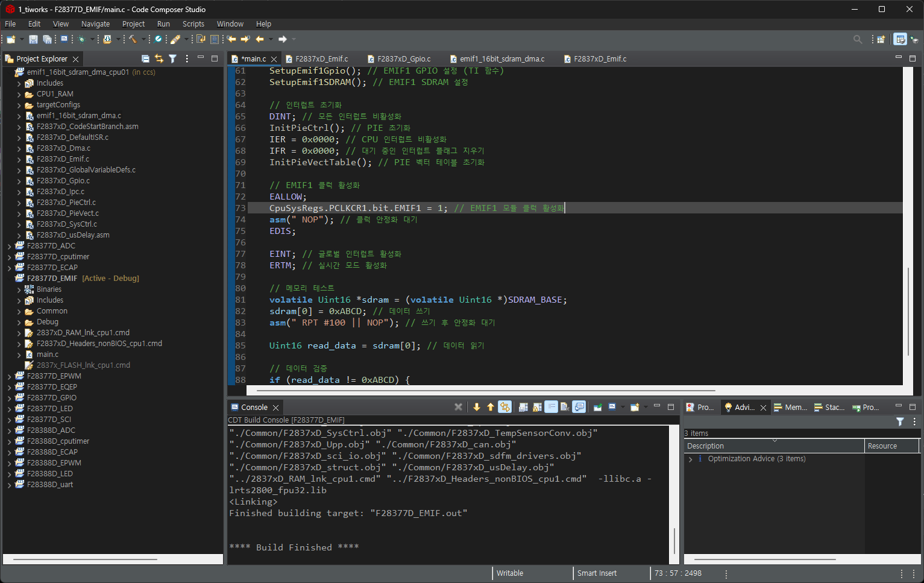Build the project with the hammer icon
Viewport: 924px width, 583px height.
tap(133, 39)
